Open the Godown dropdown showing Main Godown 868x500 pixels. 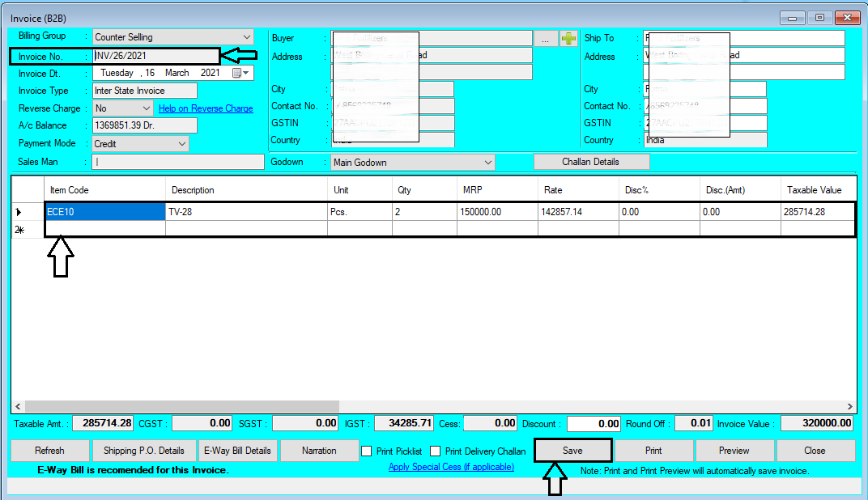pyautogui.click(x=487, y=161)
